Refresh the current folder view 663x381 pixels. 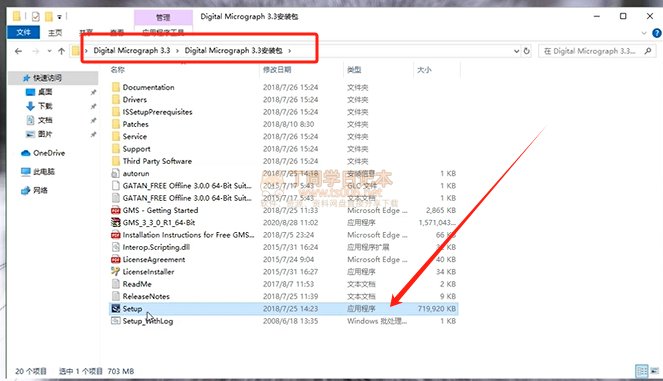pos(527,51)
